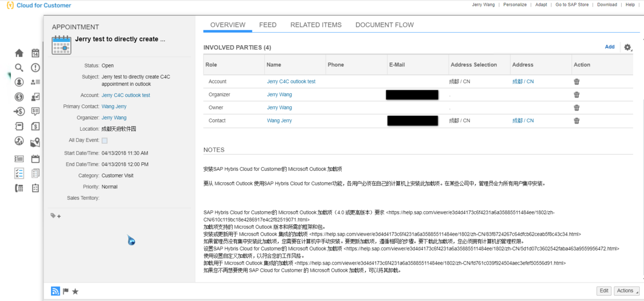Open Organizer link Jerry Wang in details
The image size is (644, 301).
coord(114,118)
